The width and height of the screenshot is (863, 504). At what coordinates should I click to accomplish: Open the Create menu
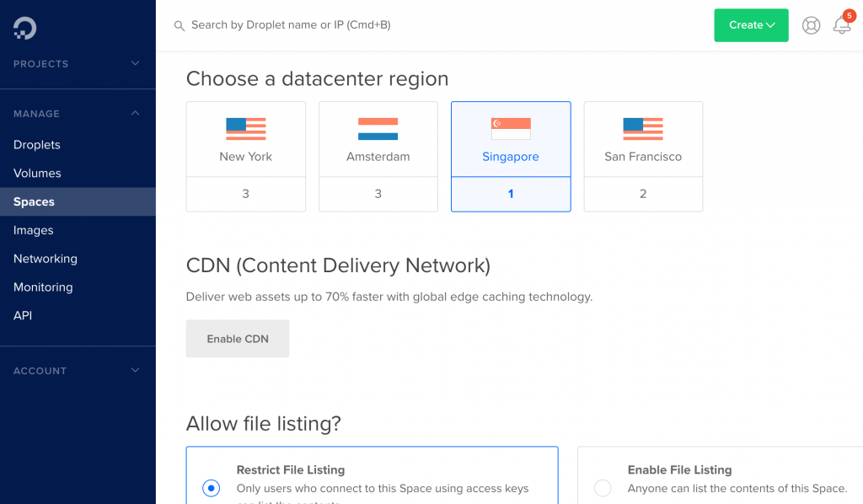tap(751, 25)
